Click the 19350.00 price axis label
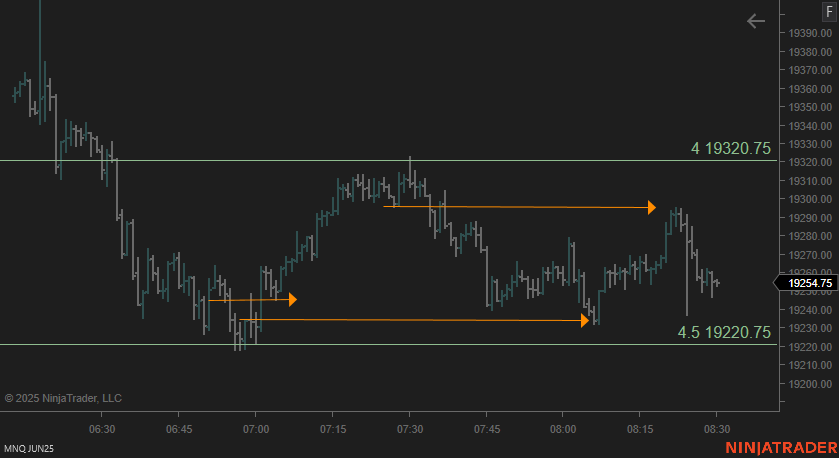 [x=809, y=107]
